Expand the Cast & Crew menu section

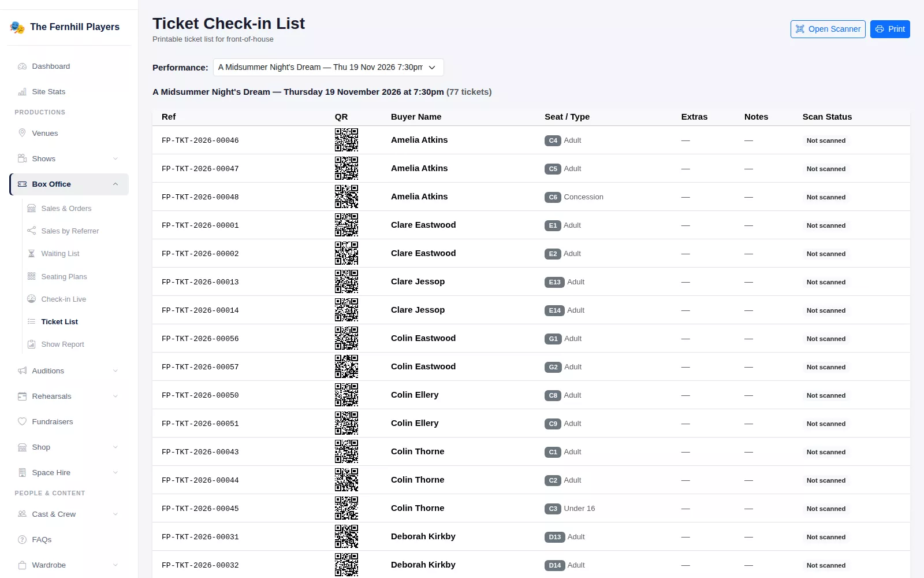[x=115, y=514]
